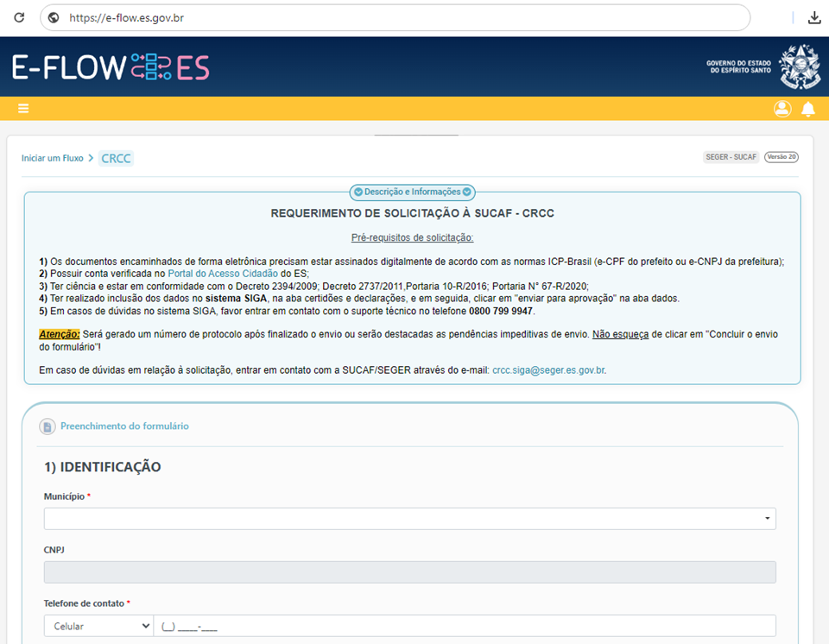Click the Espírito Santo government crest
The height and width of the screenshot is (644, 829).
click(x=799, y=67)
